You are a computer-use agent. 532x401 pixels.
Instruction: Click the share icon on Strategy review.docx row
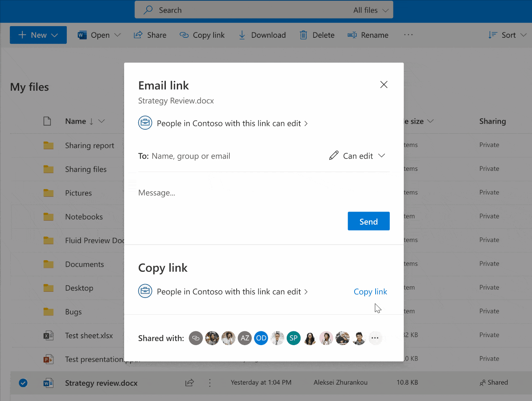click(189, 383)
